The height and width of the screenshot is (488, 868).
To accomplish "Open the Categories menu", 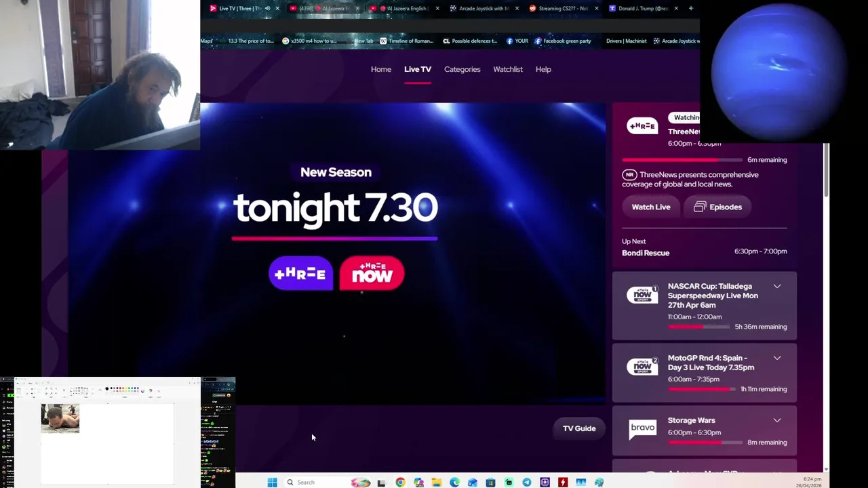I will [x=462, y=69].
